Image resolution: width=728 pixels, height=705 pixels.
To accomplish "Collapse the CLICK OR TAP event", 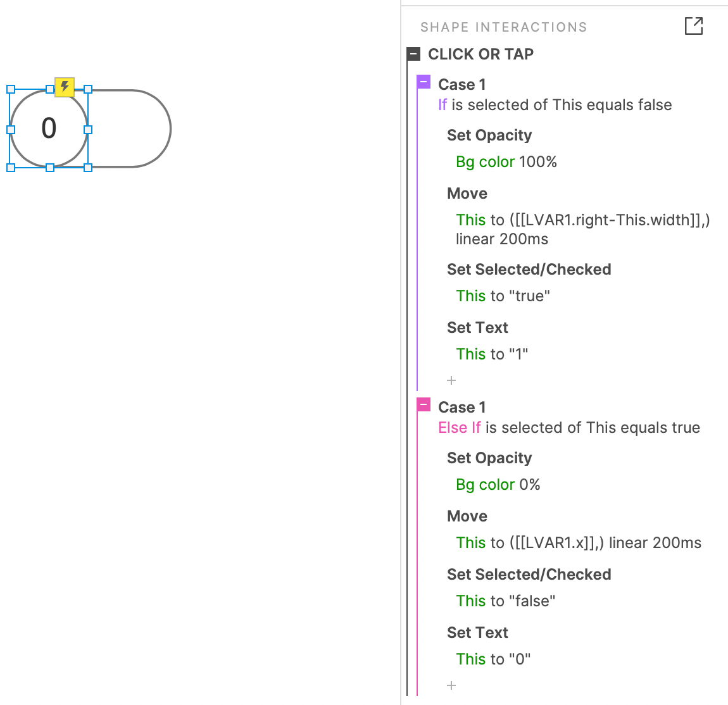I will click(x=413, y=54).
